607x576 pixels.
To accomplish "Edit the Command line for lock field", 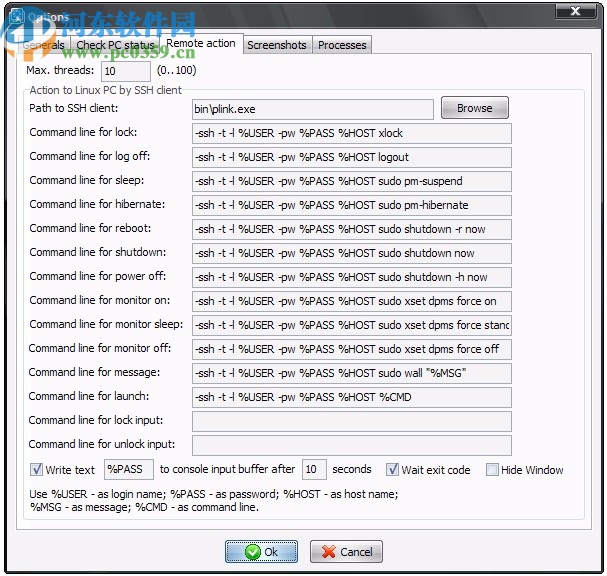I will (x=352, y=134).
